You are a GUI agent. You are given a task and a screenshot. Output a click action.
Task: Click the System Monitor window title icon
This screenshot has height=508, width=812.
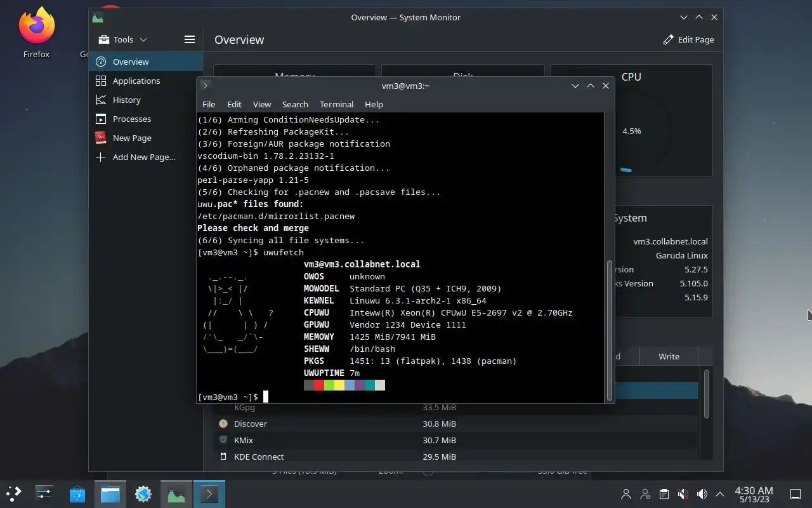[x=98, y=18]
